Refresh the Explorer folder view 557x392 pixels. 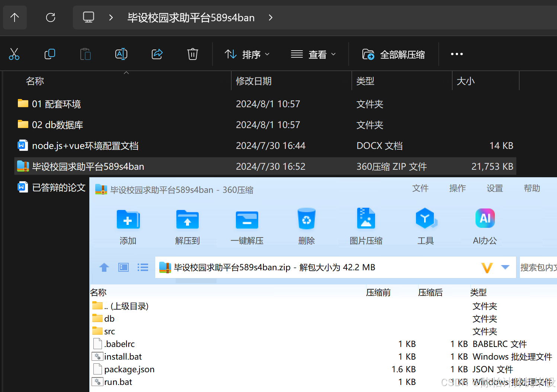click(x=51, y=17)
